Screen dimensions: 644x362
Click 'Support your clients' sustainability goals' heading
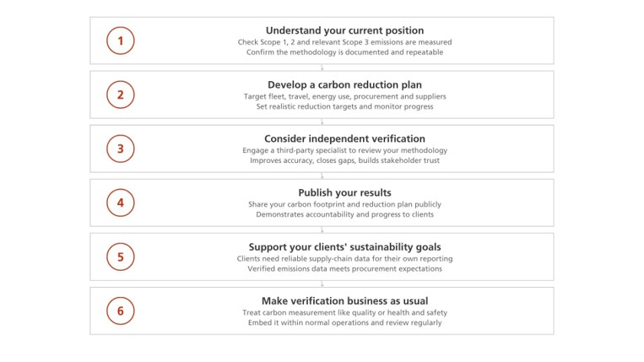click(344, 247)
